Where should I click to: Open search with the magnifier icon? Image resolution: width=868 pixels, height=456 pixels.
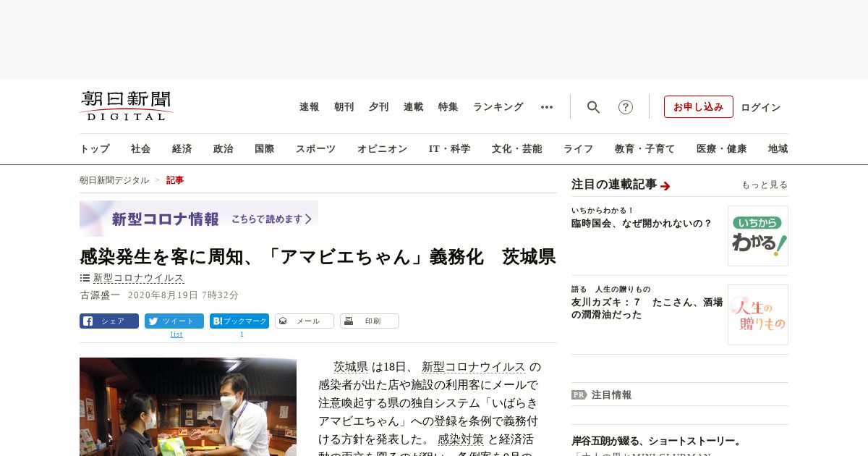pos(593,107)
